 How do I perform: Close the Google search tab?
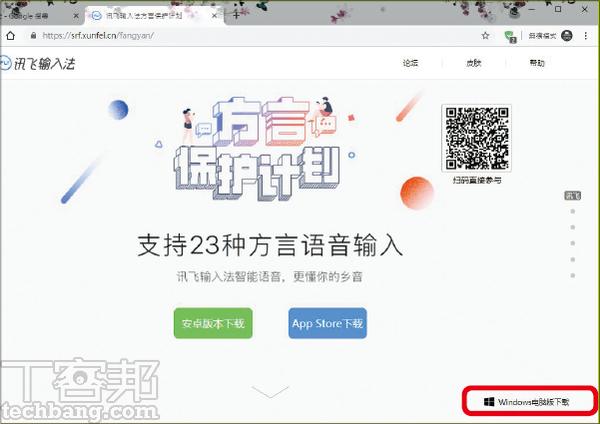[76, 16]
